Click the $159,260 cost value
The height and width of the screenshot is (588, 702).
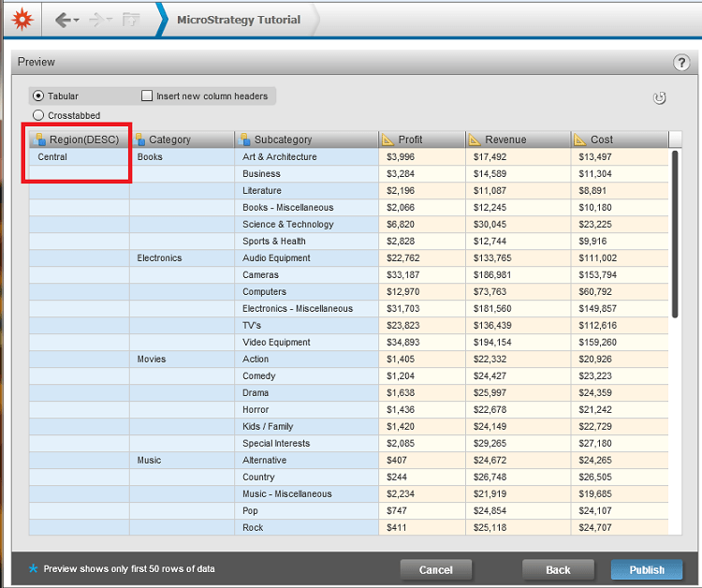pos(598,342)
